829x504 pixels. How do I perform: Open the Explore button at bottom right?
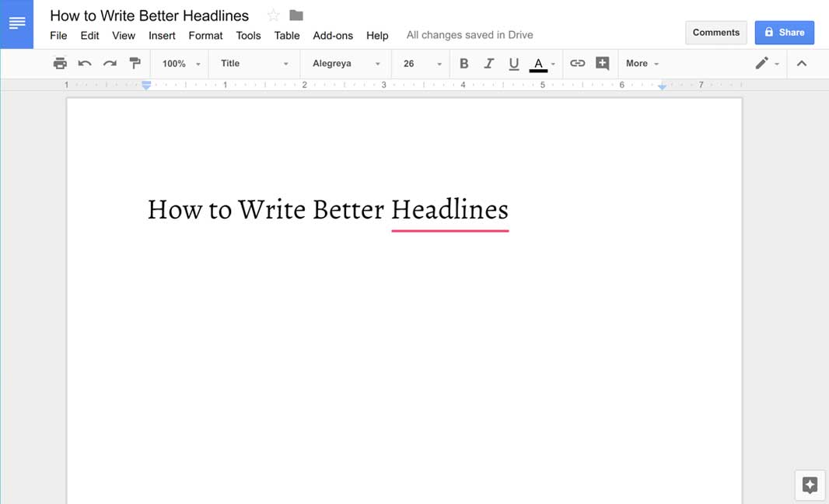tap(810, 485)
